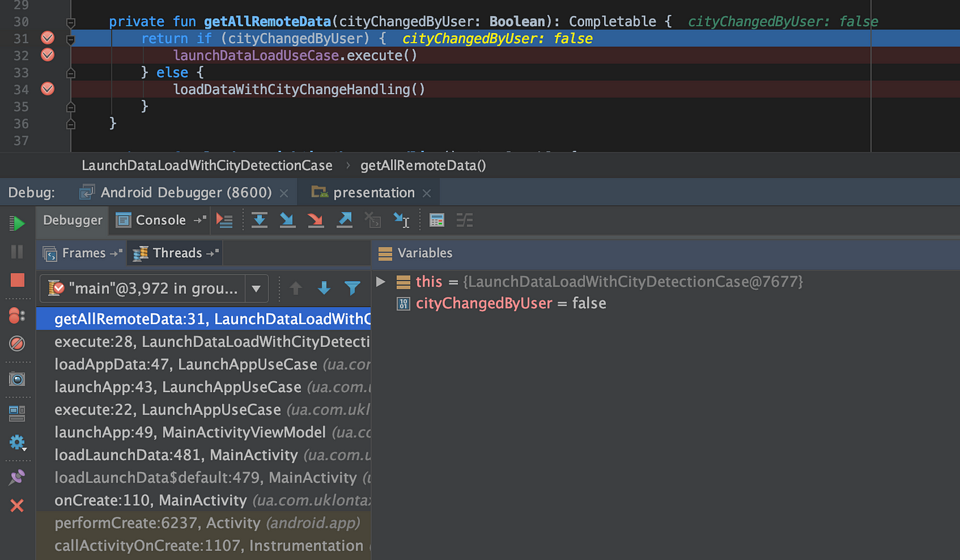The height and width of the screenshot is (560, 960).
Task: Mute breakpoints icon in debug sidebar
Action: click(17, 343)
